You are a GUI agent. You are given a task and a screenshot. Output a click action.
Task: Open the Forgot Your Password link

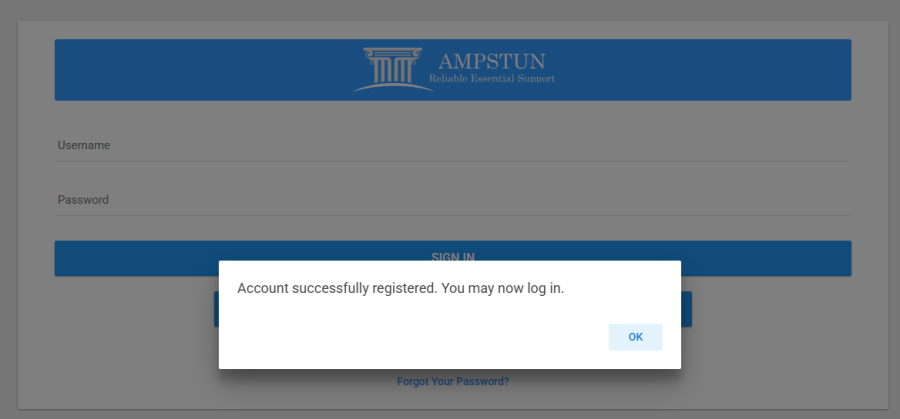click(453, 382)
